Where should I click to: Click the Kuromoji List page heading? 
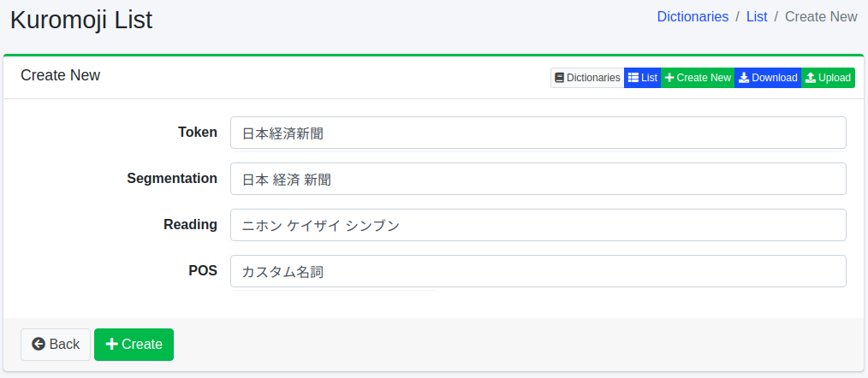(x=81, y=19)
